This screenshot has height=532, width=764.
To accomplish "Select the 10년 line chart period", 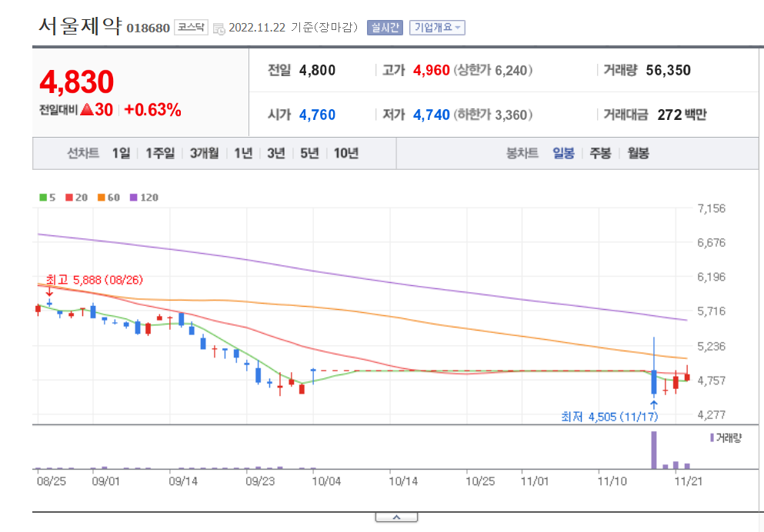I will tap(346, 153).
